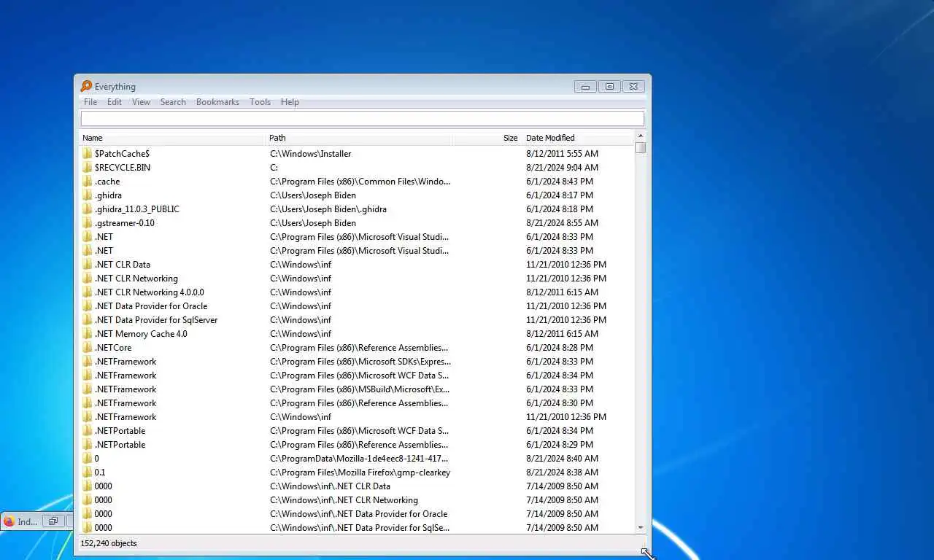Image resolution: width=934 pixels, height=560 pixels.
Task: Sort results by Name column header
Action: (x=173, y=138)
